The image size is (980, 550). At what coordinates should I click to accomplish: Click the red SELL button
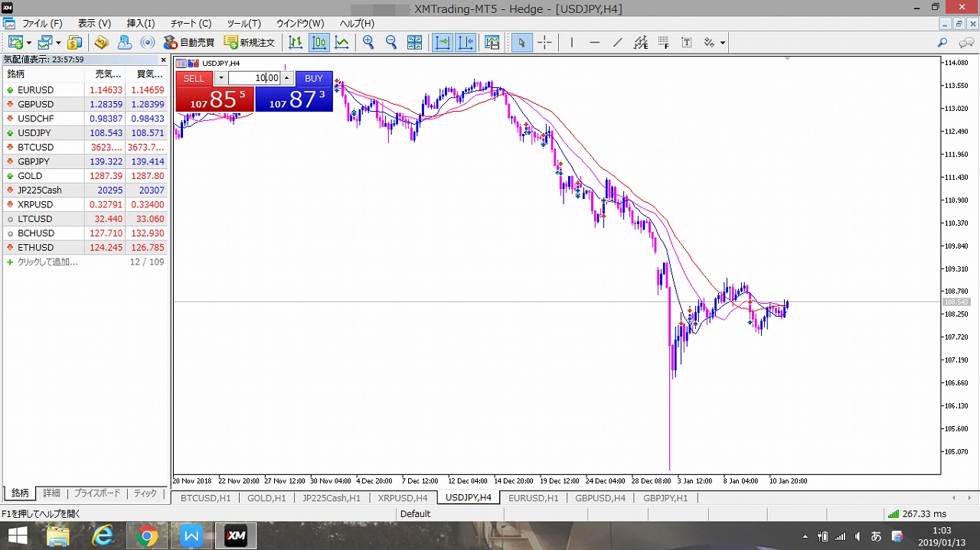(194, 78)
